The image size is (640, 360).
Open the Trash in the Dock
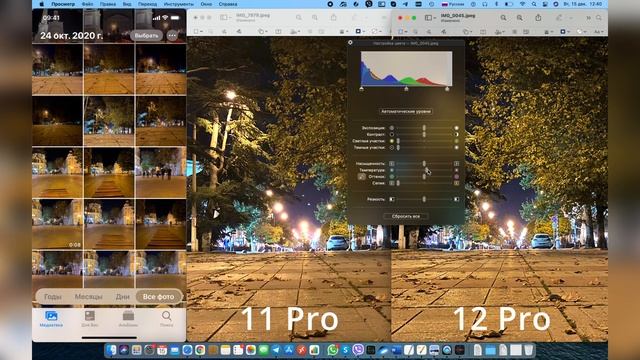tap(529, 350)
